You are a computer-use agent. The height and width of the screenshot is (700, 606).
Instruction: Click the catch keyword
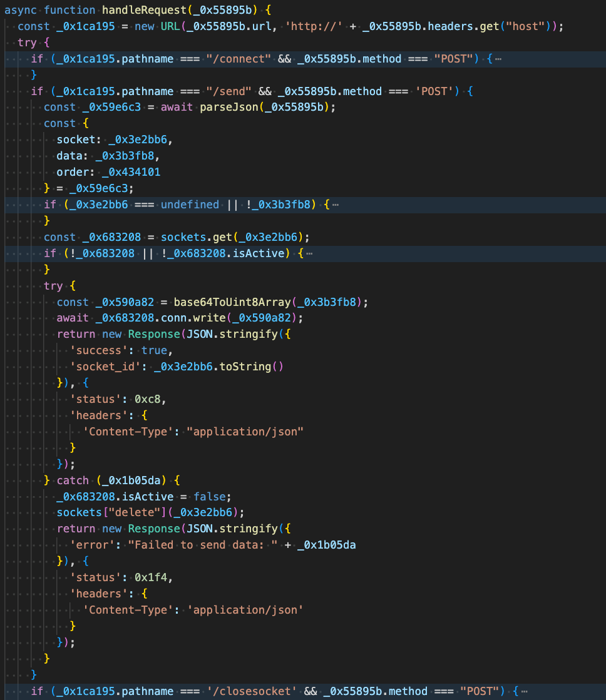coord(73,480)
